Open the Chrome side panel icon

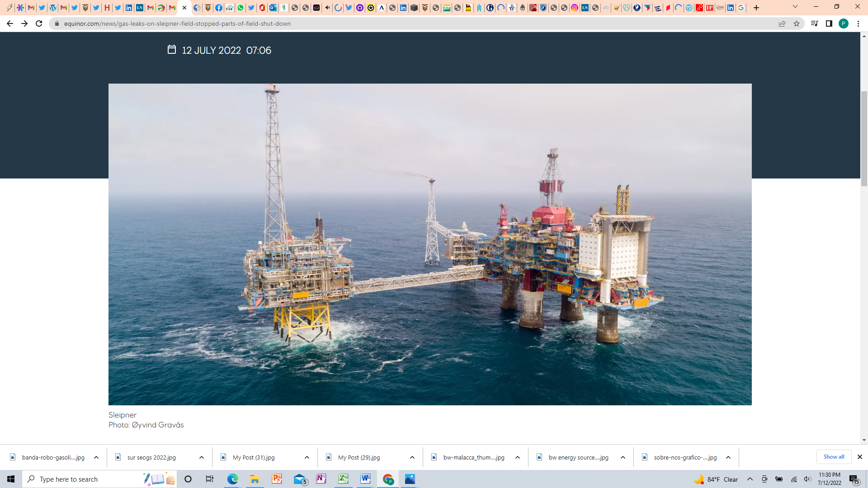pos(829,23)
